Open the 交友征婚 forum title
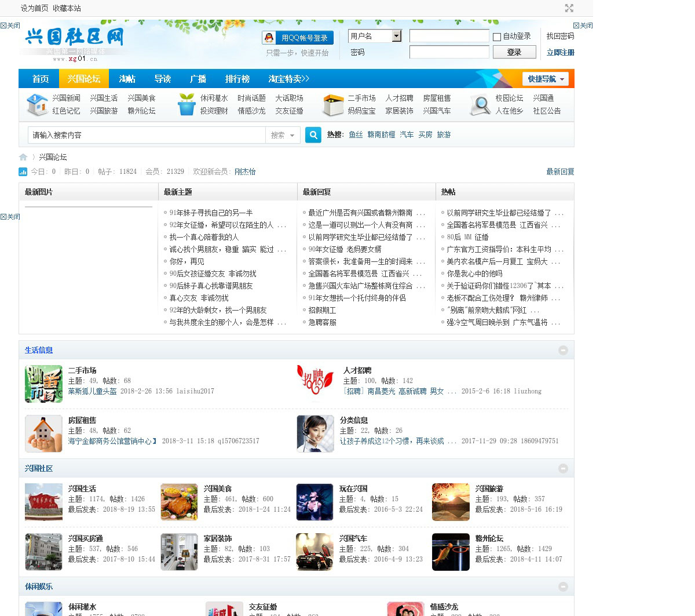The image size is (695, 616). [x=263, y=607]
